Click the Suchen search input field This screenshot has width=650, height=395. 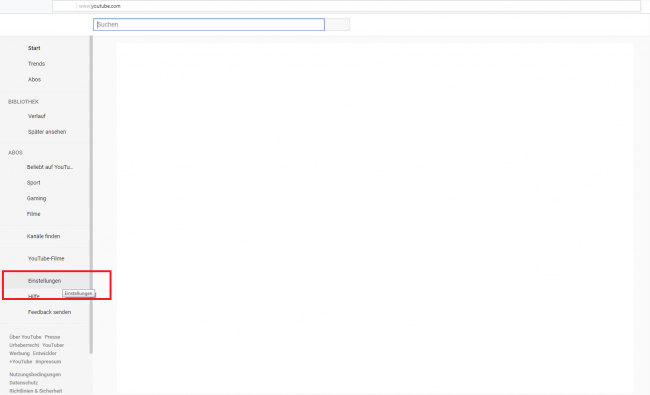(209, 24)
